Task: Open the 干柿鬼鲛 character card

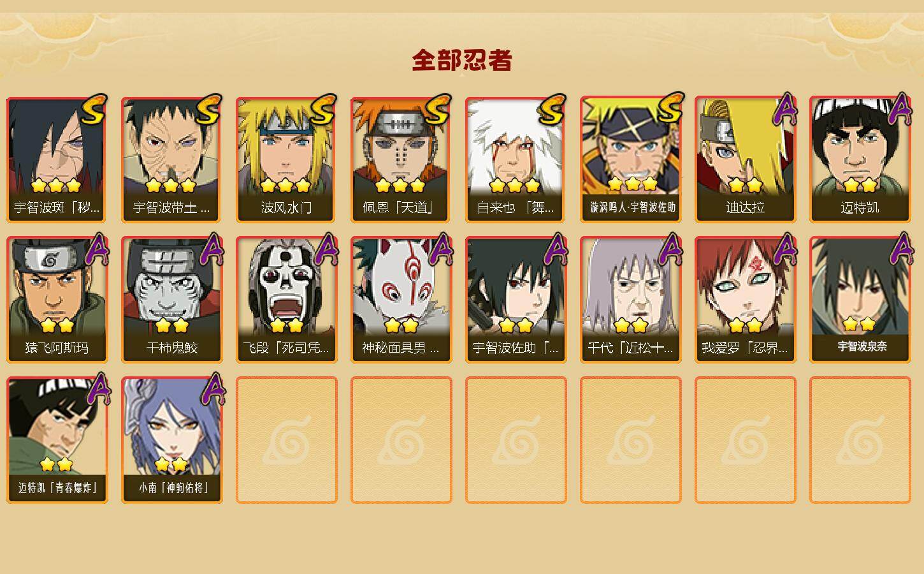Action: (171, 300)
